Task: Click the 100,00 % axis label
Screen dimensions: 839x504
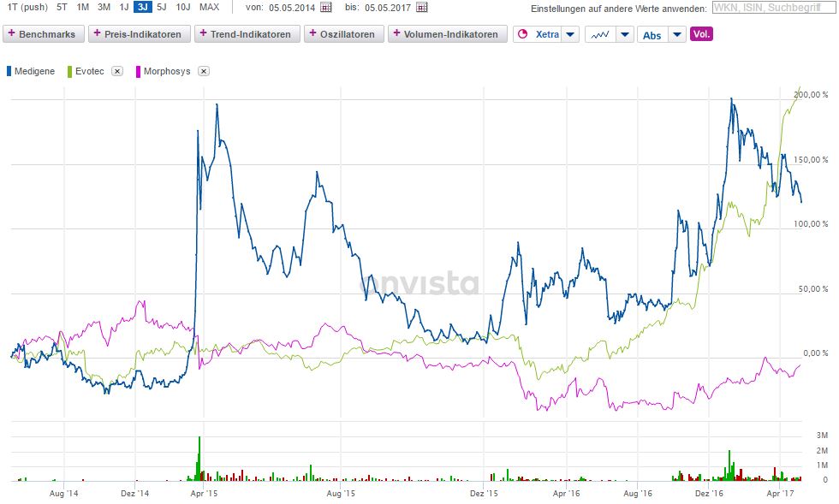Action: click(x=812, y=223)
